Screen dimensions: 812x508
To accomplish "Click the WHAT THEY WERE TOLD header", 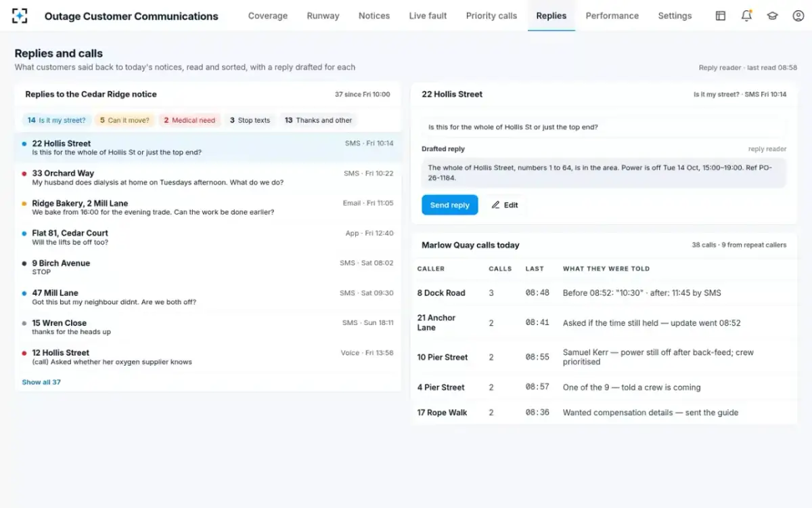I will pos(606,269).
